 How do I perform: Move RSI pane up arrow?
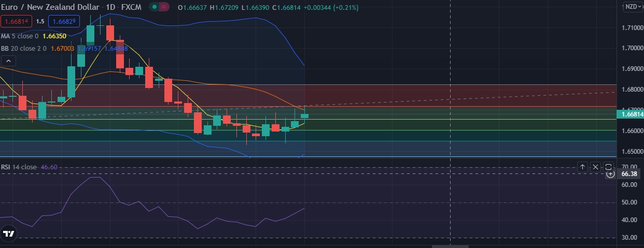click(x=582, y=167)
